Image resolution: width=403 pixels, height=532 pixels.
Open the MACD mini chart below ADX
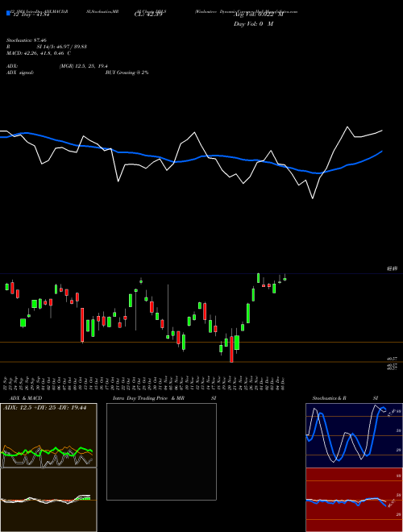coord(49,500)
